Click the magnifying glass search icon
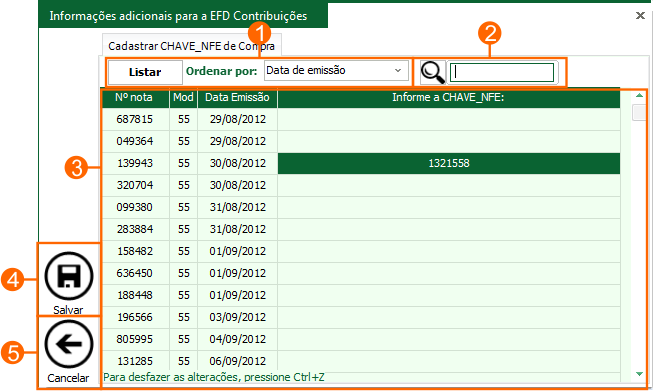The height and width of the screenshot is (391, 653). coord(433,72)
